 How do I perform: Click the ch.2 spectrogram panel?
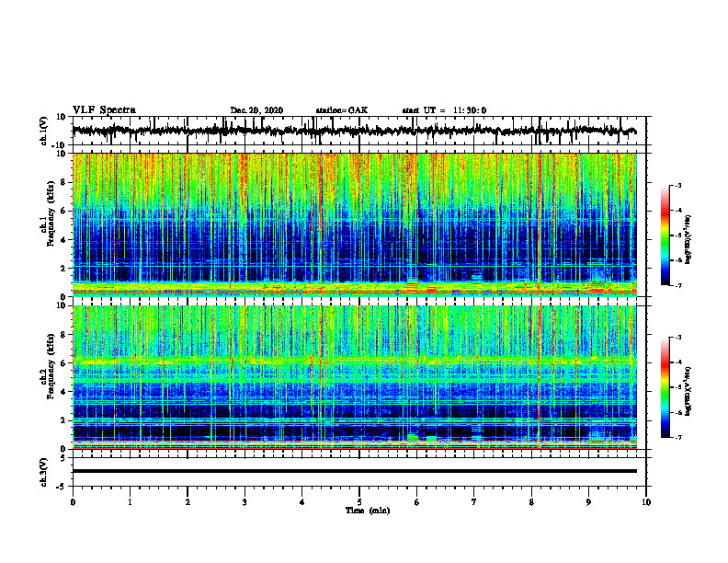(355, 377)
